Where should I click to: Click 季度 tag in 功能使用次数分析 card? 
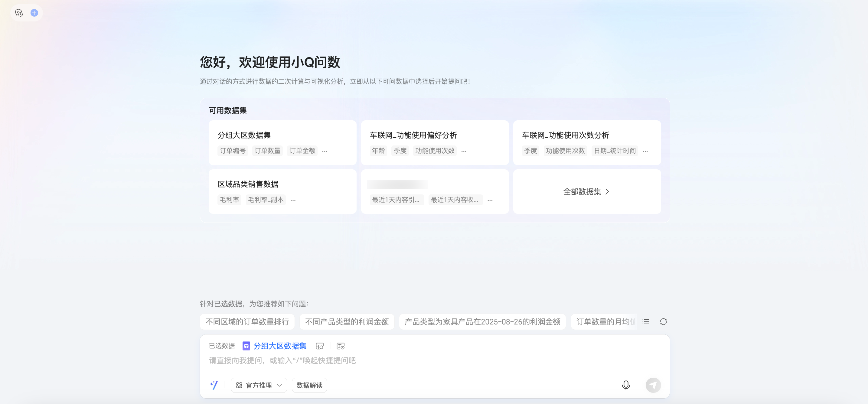point(530,151)
